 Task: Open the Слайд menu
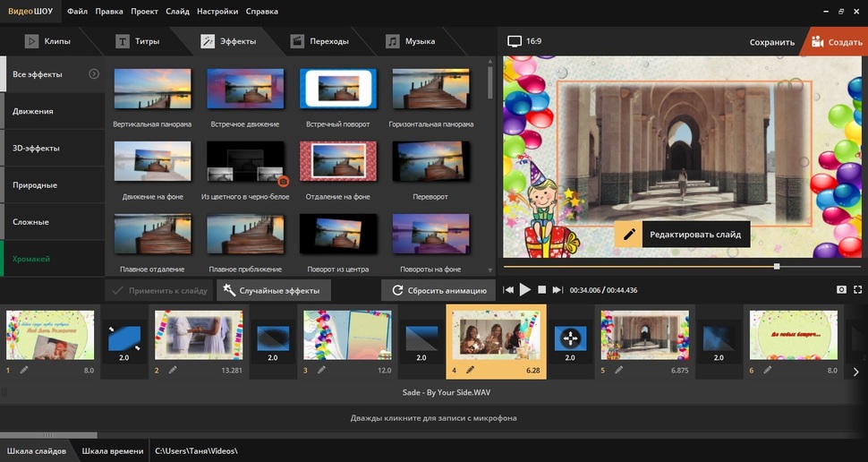[177, 12]
